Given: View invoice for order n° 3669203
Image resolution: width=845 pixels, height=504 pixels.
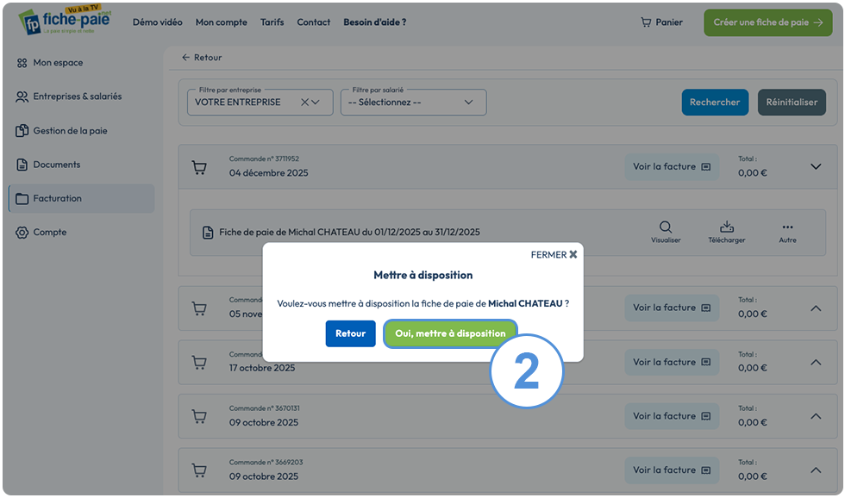Looking at the screenshot, I should (x=672, y=470).
